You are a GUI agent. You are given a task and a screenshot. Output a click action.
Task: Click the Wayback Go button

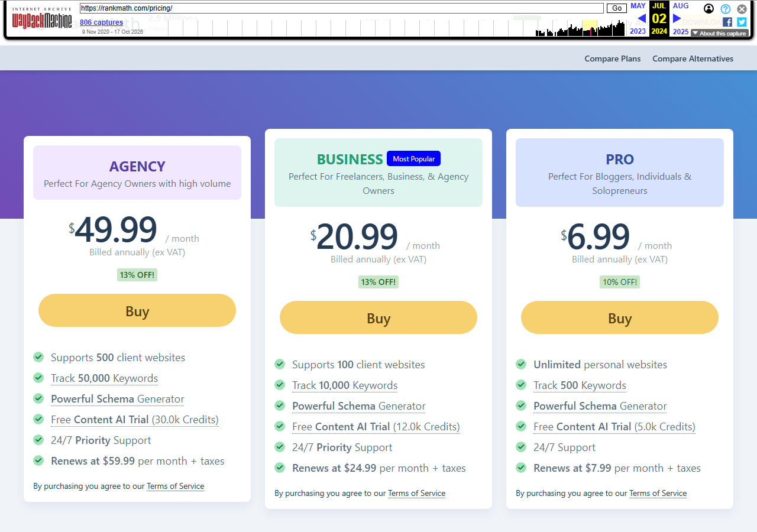(617, 8)
